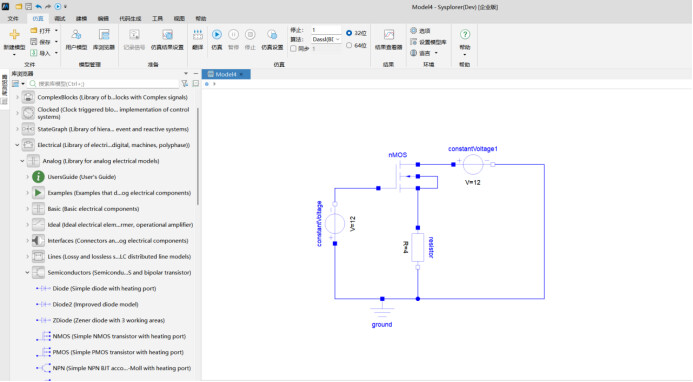Select the 64位 radio button
This screenshot has height=382, width=693.
[349, 45]
